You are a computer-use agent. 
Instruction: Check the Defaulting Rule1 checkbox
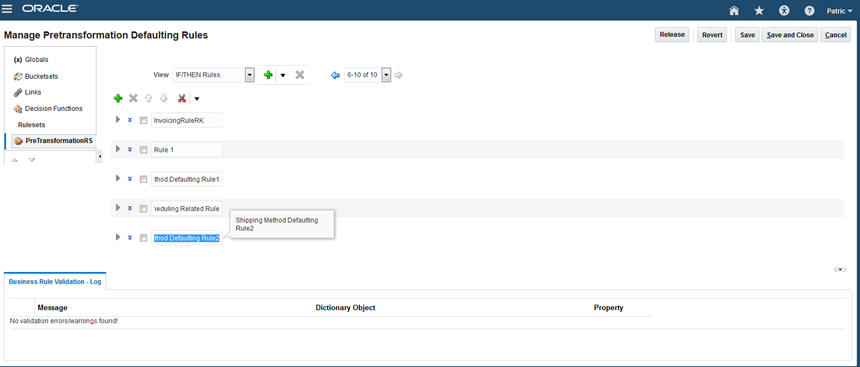pos(143,179)
